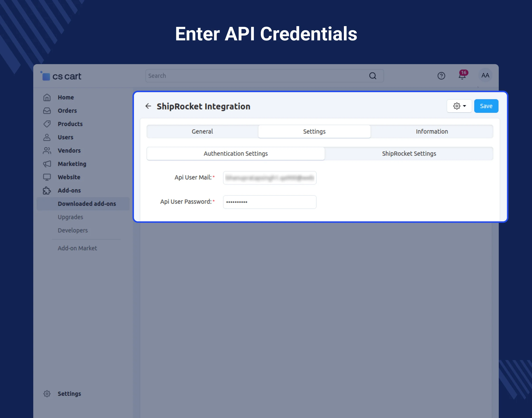This screenshot has height=418, width=532.
Task: Open the Orders sidebar section
Action: (x=67, y=111)
